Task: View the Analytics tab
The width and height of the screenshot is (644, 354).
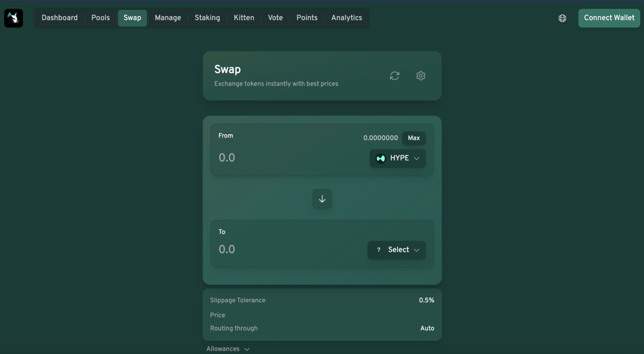Action: [x=347, y=18]
